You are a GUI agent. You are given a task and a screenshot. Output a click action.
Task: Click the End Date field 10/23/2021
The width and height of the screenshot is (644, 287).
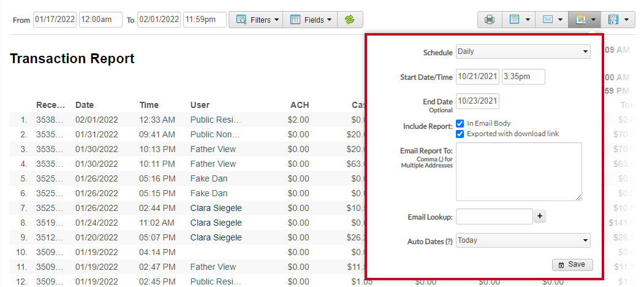tap(478, 101)
